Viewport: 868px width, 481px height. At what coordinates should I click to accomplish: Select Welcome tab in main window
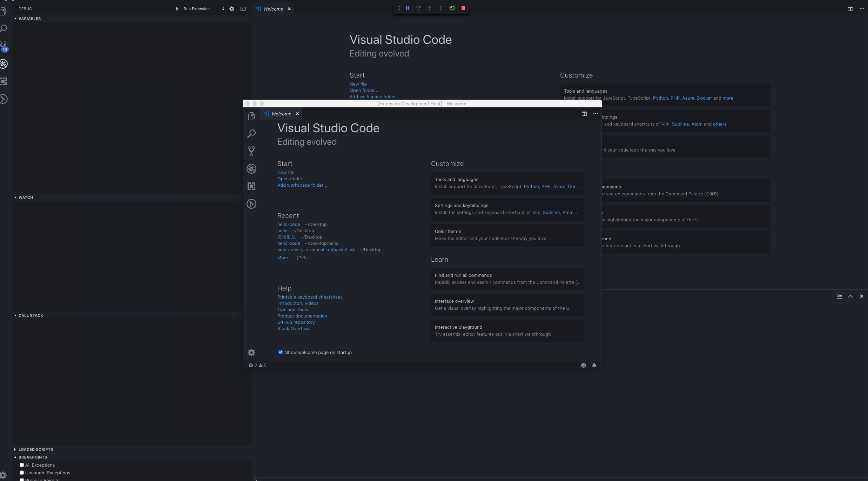[x=273, y=9]
